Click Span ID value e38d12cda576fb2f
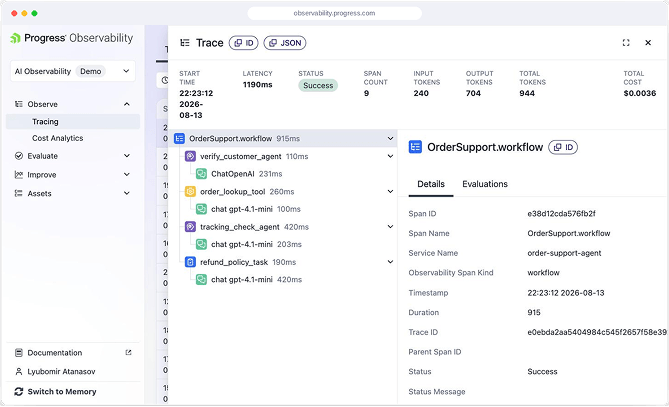 click(x=561, y=213)
